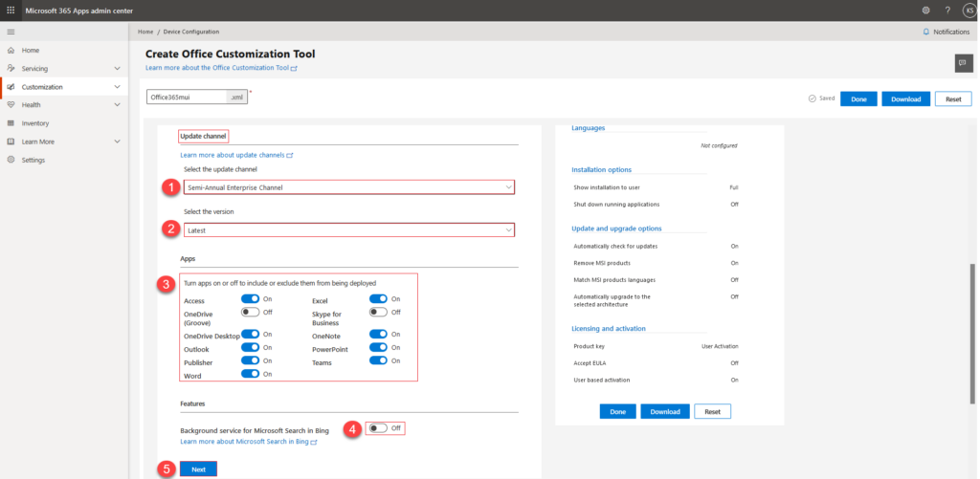Click the Health heart icon
Screen dimensions: 980x479
point(11,105)
